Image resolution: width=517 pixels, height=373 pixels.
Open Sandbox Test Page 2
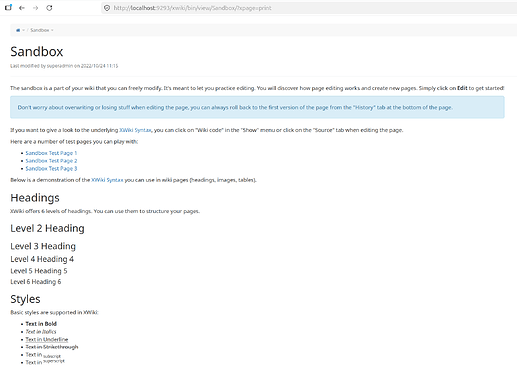[x=51, y=161]
